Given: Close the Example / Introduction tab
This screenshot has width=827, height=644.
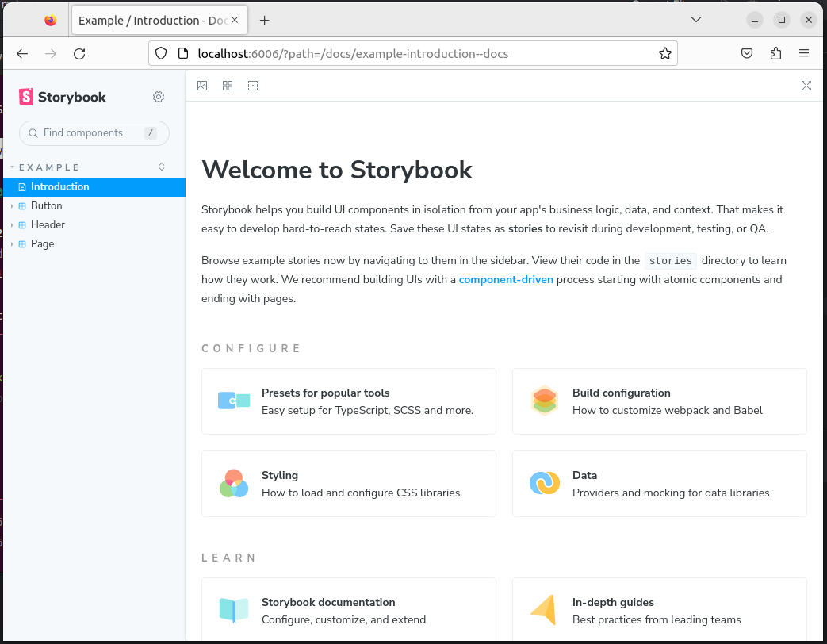Looking at the screenshot, I should pos(235,20).
